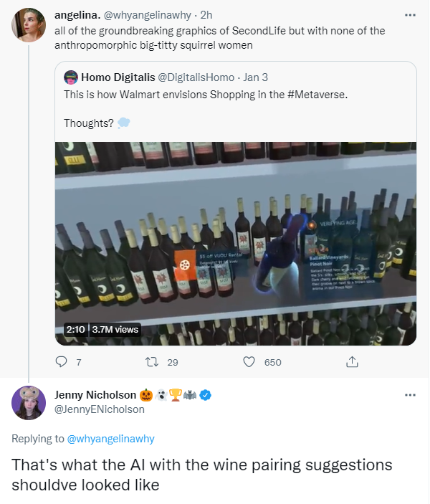Click the @whyangelinawhy mention in reply line
The width and height of the screenshot is (430, 504).
click(x=110, y=439)
